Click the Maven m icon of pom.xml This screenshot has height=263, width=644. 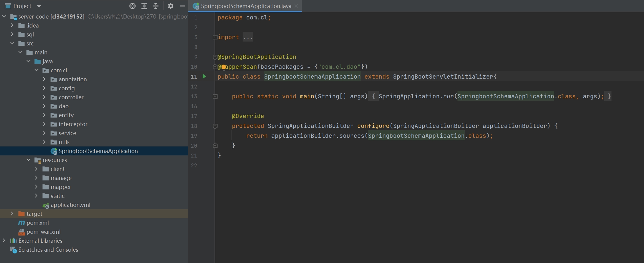coord(21,223)
